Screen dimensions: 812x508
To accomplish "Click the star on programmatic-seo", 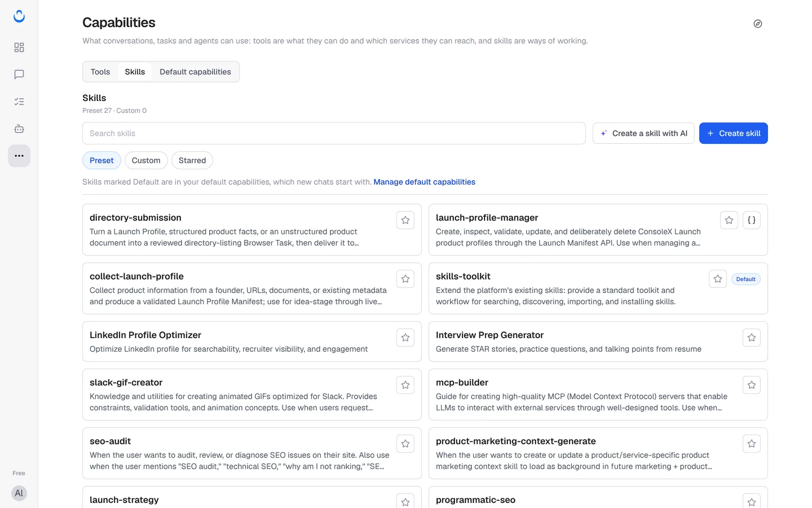I will pos(752,501).
